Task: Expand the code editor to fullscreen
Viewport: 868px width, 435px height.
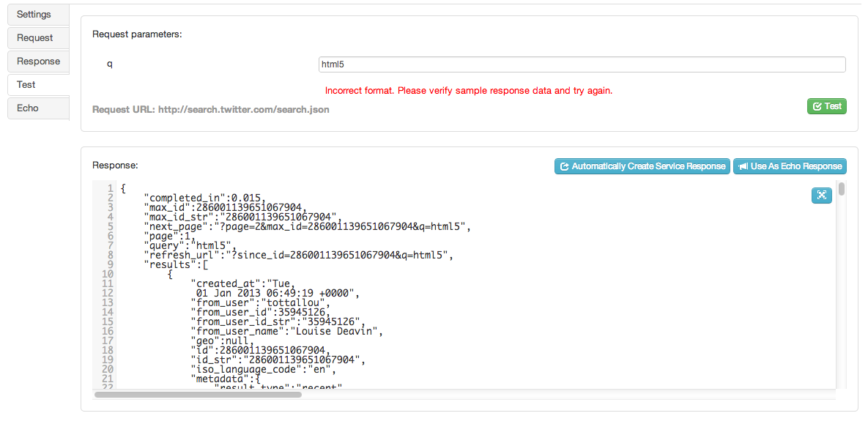Action: 822,195
